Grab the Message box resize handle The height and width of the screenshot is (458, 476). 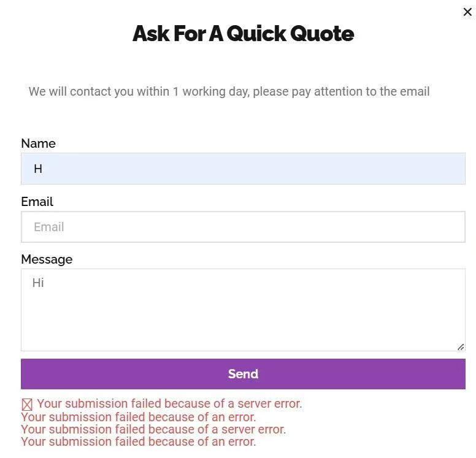click(461, 347)
